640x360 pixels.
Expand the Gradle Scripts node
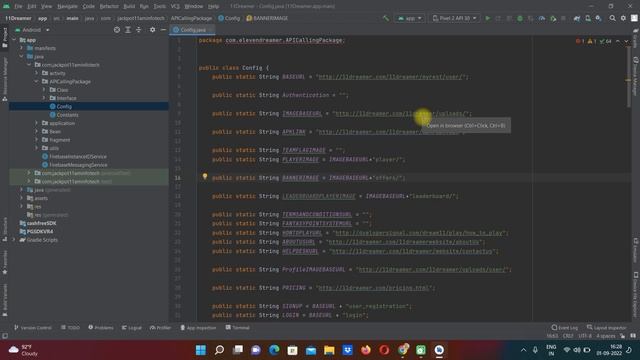pyautogui.click(x=14, y=240)
